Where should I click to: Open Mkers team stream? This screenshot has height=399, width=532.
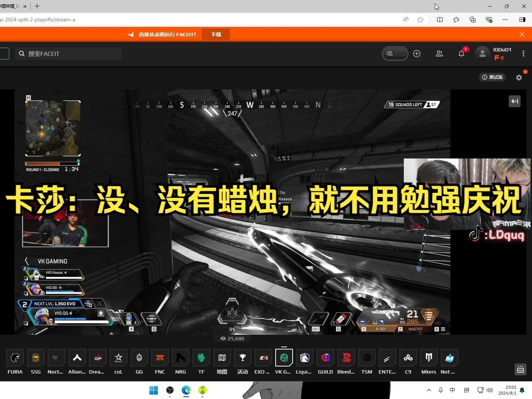[429, 362]
